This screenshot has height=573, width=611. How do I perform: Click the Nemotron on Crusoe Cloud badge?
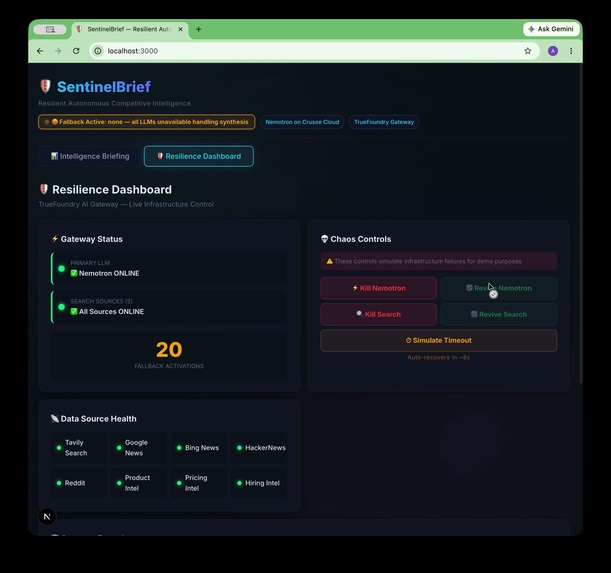(302, 122)
